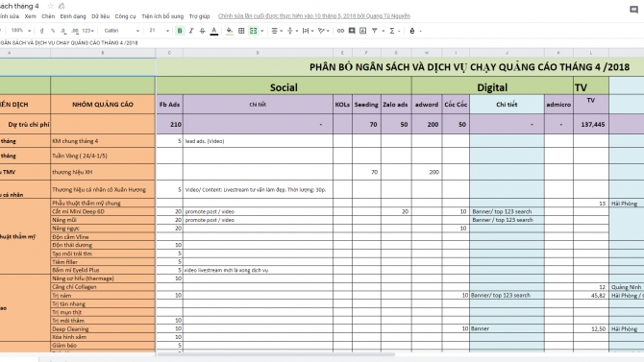Open functions sigma icon

(x=392, y=31)
